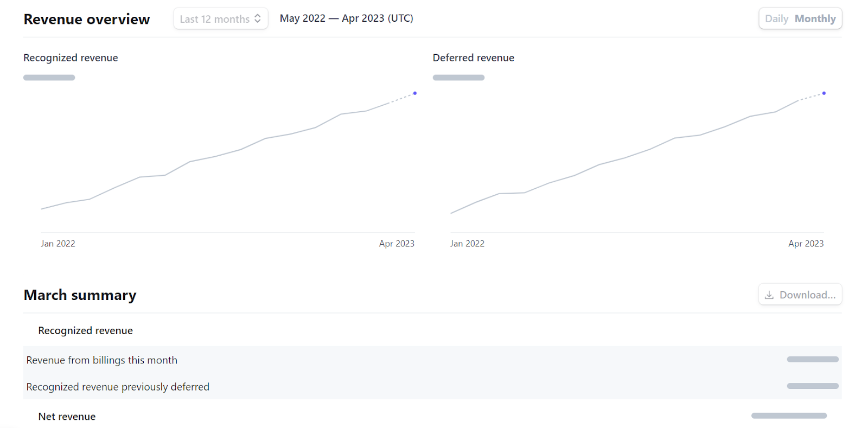
Task: Select the Recognized revenue previously deferred row
Action: tap(432, 386)
